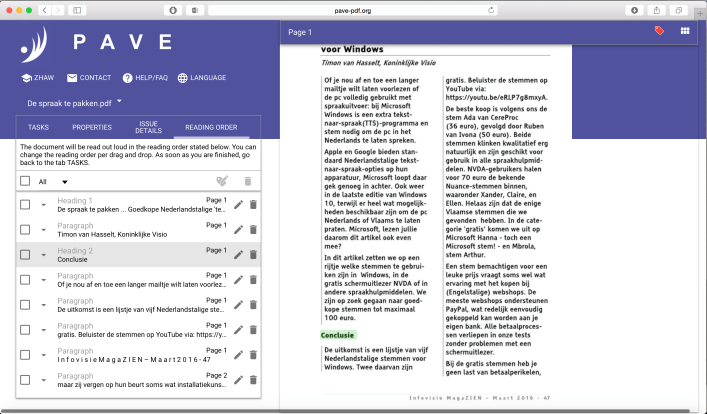Select the Page 2 label in last row
Screen dimensions: 707x414
216,375
